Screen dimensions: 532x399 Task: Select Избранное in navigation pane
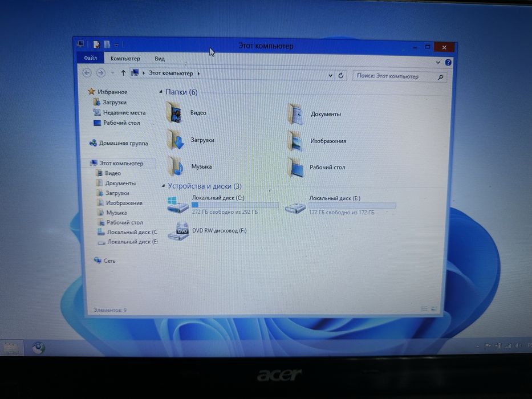click(108, 92)
